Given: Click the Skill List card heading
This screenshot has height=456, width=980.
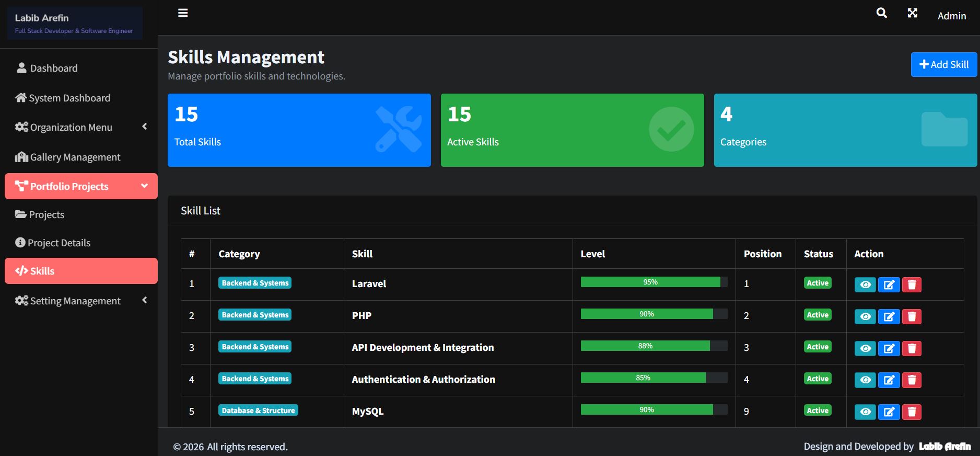Looking at the screenshot, I should tap(201, 210).
